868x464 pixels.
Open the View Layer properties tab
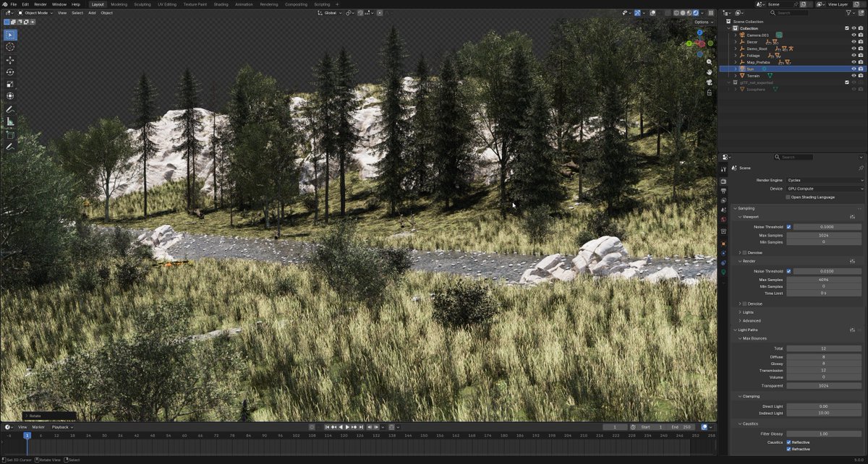coord(723,200)
